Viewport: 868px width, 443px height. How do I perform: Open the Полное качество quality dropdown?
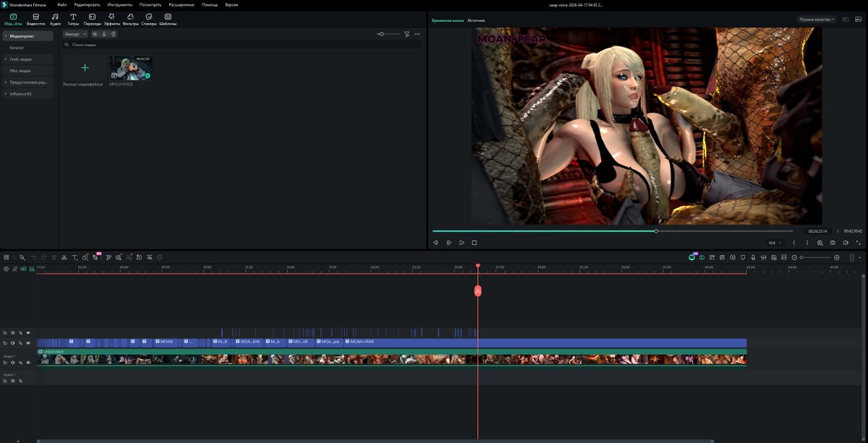(x=817, y=20)
